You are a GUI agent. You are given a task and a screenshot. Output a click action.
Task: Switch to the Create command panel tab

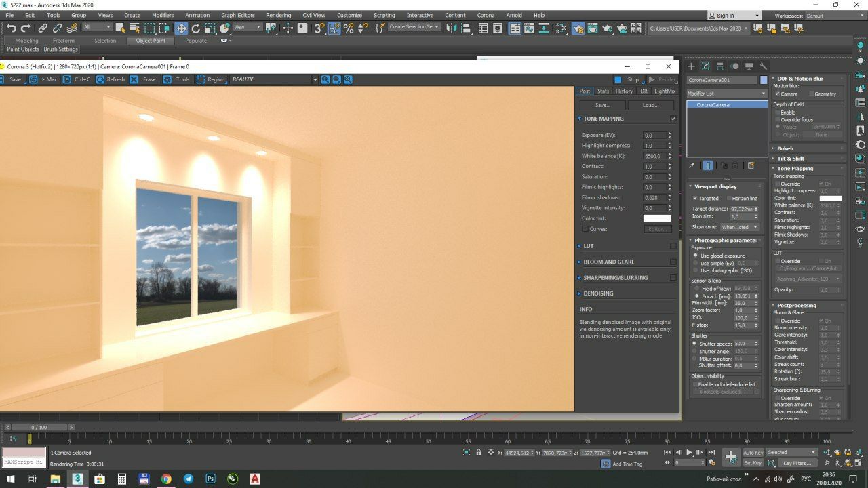(691, 66)
